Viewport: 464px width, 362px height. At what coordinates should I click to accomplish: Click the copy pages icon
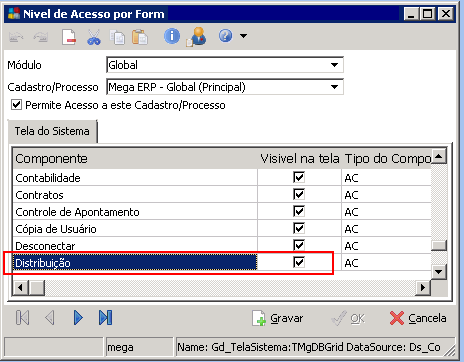[x=117, y=37]
